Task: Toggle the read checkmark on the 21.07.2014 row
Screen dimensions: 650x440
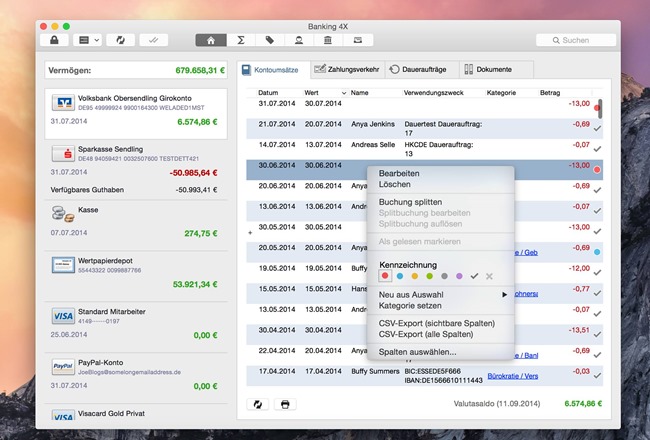Action: [597, 128]
